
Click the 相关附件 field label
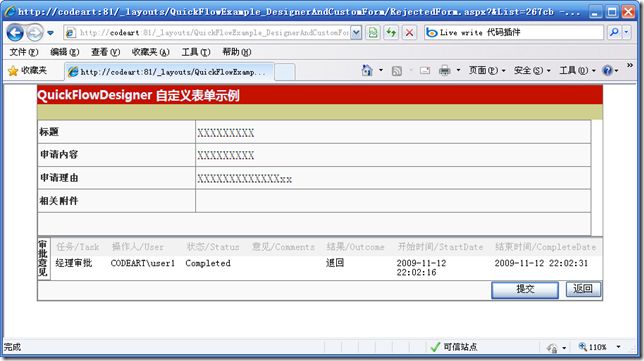(x=59, y=201)
